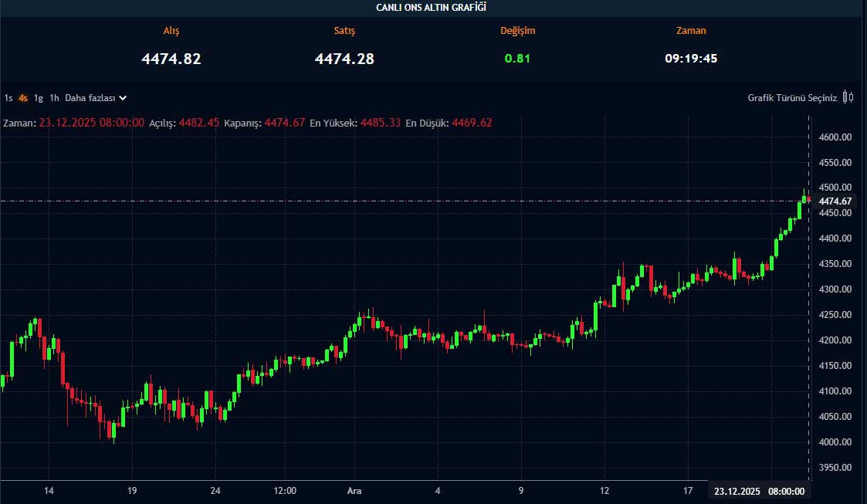Select the active 4s timeframe
Screen dimensions: 867x504
[23, 98]
